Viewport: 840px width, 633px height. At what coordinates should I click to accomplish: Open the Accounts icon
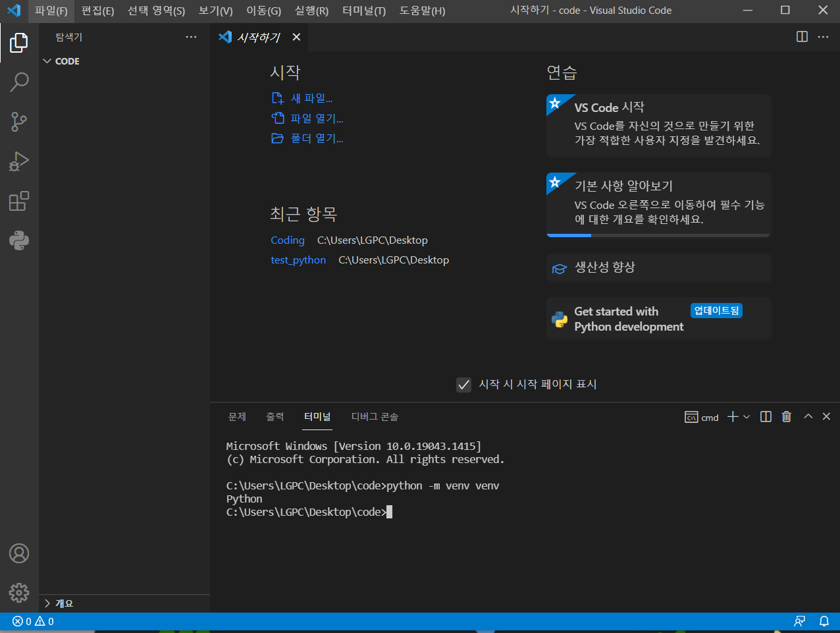[19, 553]
